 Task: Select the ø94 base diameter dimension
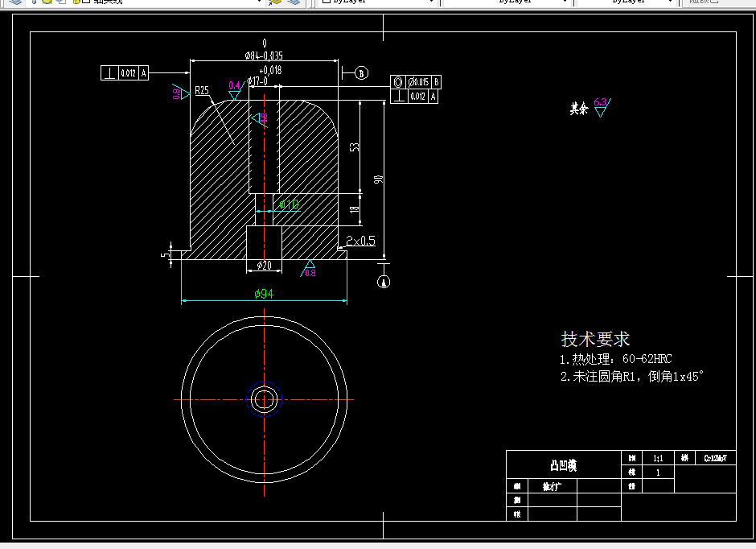pos(264,294)
